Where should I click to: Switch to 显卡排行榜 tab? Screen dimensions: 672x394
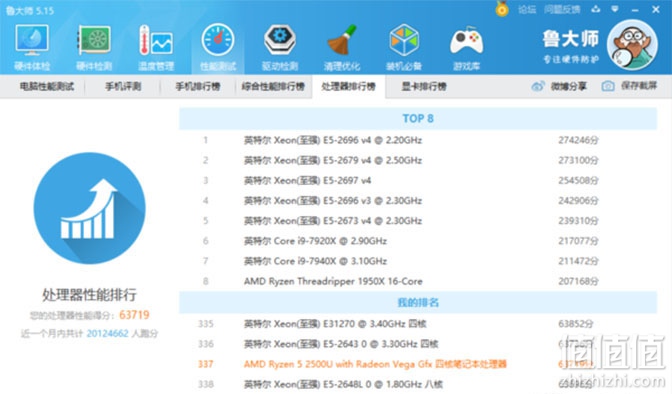tap(424, 87)
